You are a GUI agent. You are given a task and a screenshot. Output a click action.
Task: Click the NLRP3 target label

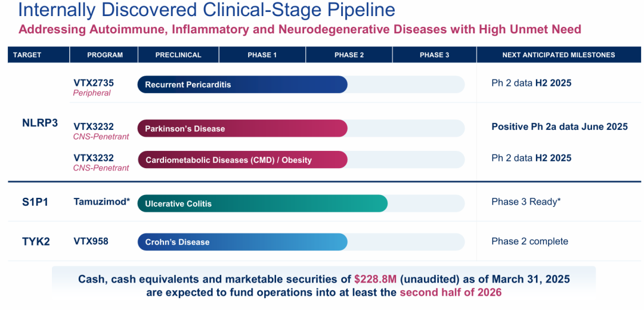coord(39,123)
